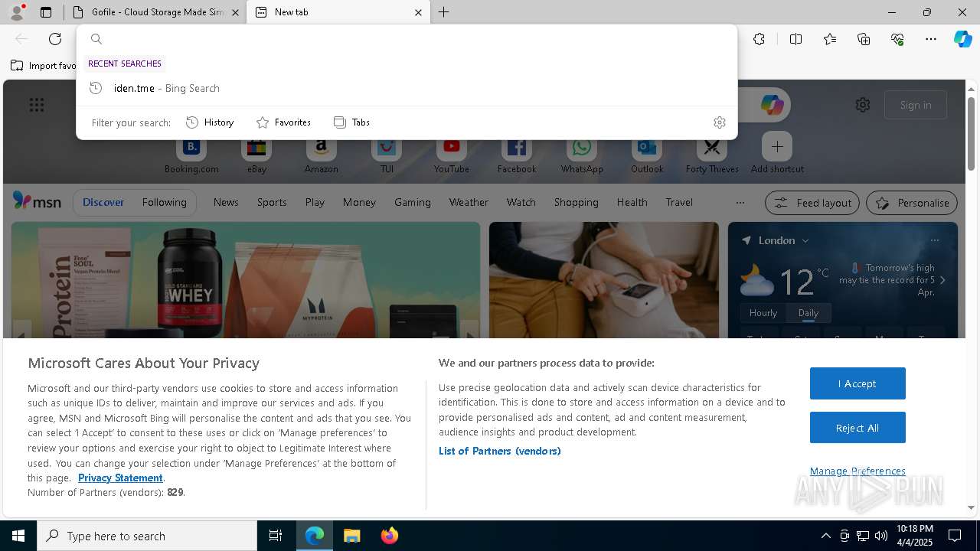Open TUI shortcut

(387, 155)
